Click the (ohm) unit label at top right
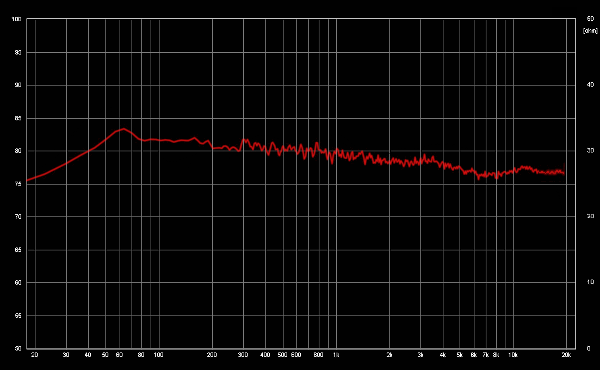Viewport: 600px width, 370px height. click(590, 31)
